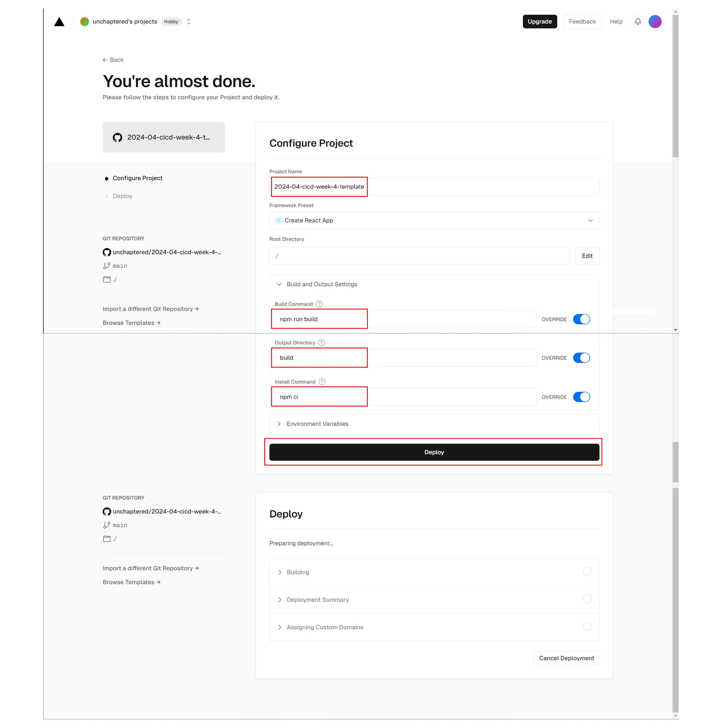This screenshot has height=728, width=722.
Task: Toggle Build Command override switch
Action: [581, 319]
